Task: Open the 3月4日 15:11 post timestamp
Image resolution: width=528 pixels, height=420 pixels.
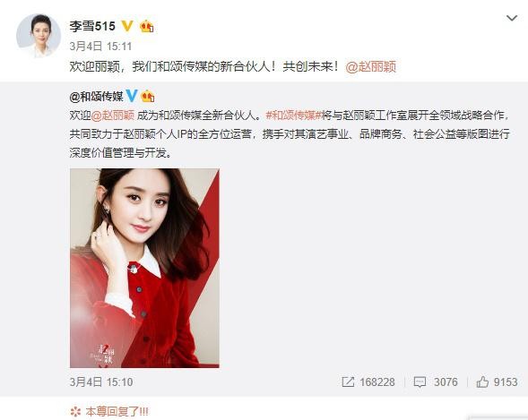Action: tap(100, 46)
